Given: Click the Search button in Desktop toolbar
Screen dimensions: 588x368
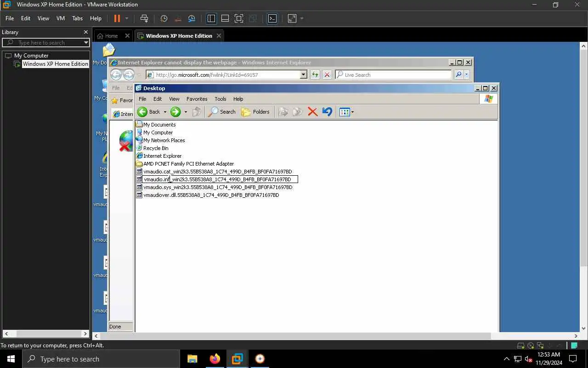Looking at the screenshot, I should pyautogui.click(x=222, y=112).
